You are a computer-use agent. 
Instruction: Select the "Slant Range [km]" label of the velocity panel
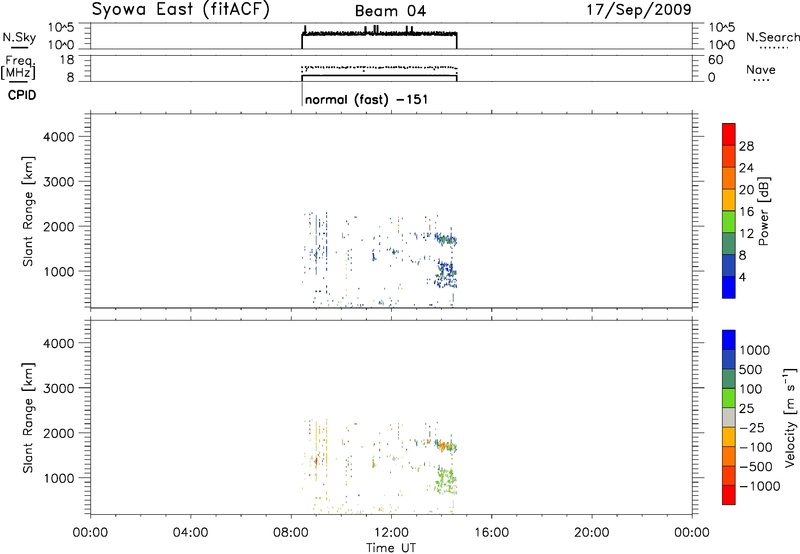tap(28, 417)
